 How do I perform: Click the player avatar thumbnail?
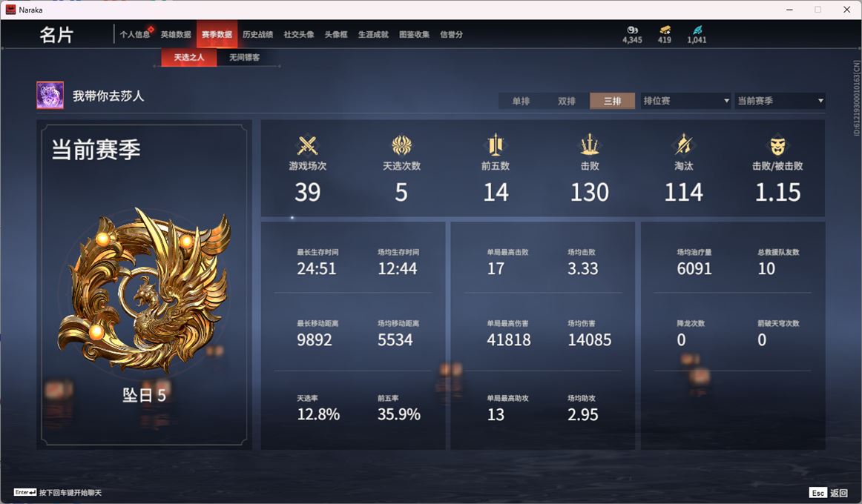coord(50,96)
